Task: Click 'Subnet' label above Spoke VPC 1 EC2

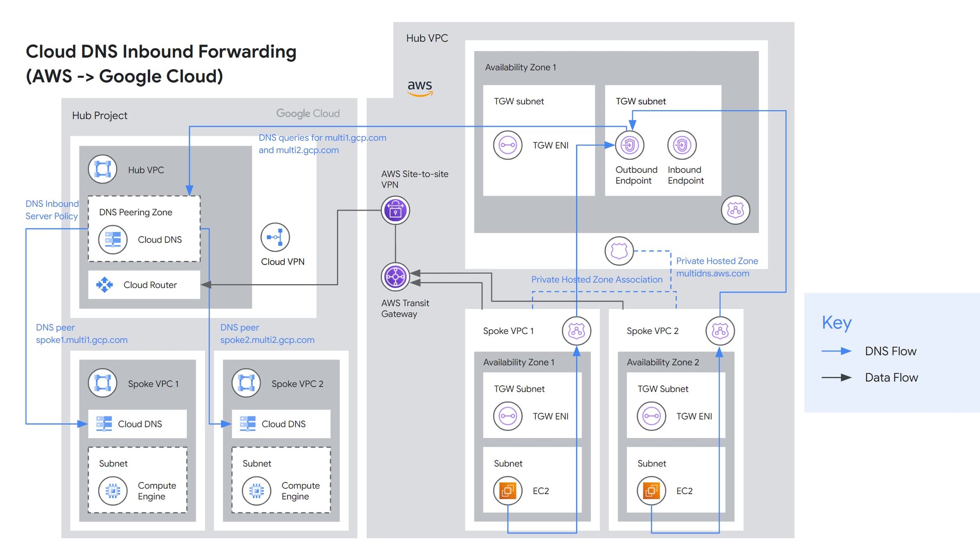Action: [508, 463]
